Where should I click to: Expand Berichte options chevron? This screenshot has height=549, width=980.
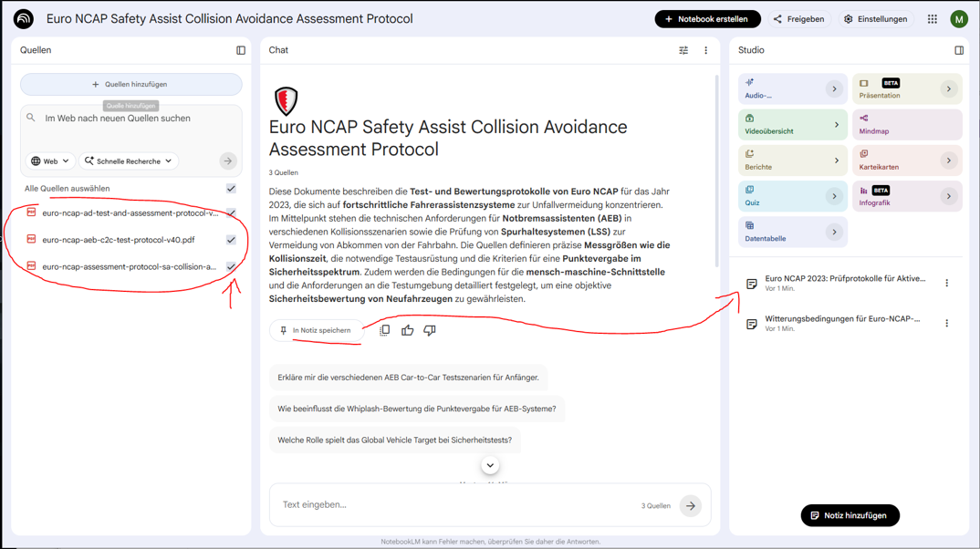(x=836, y=161)
